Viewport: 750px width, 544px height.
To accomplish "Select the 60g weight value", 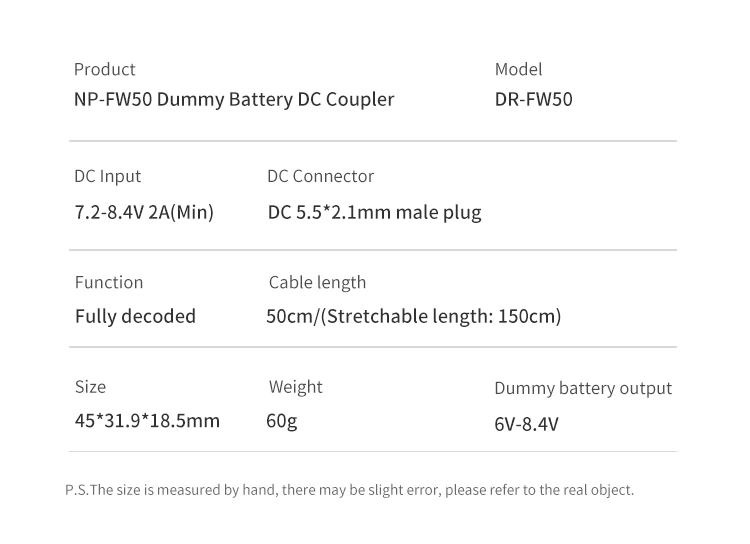I will (x=281, y=420).
